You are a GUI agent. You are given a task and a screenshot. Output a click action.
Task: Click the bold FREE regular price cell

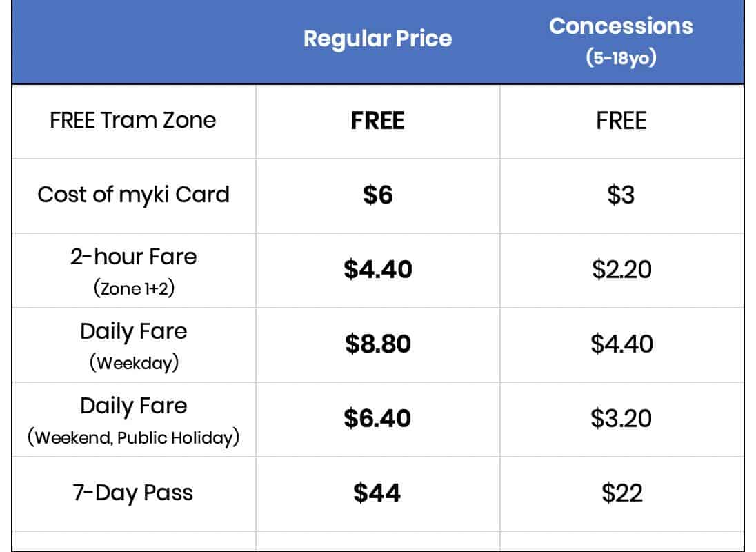[x=377, y=121]
